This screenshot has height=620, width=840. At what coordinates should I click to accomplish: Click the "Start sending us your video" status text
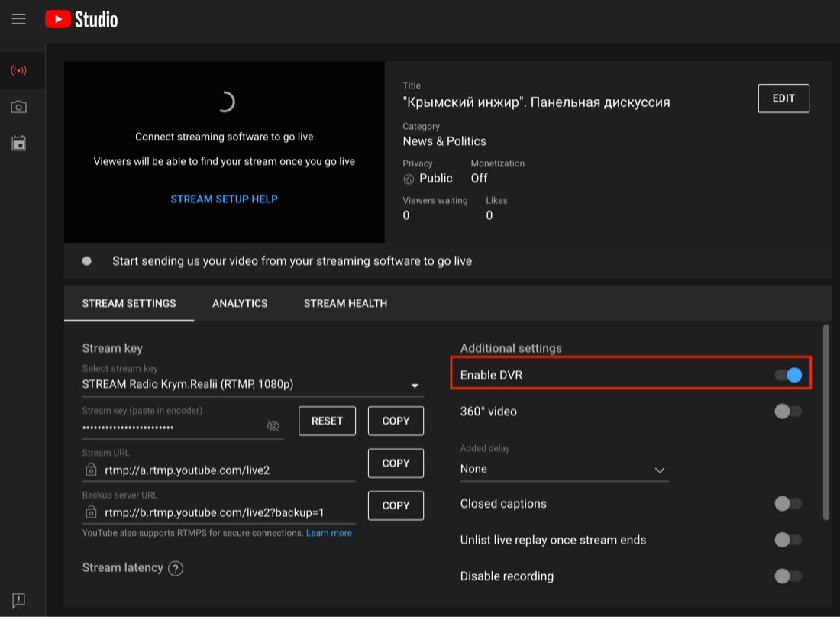292,261
